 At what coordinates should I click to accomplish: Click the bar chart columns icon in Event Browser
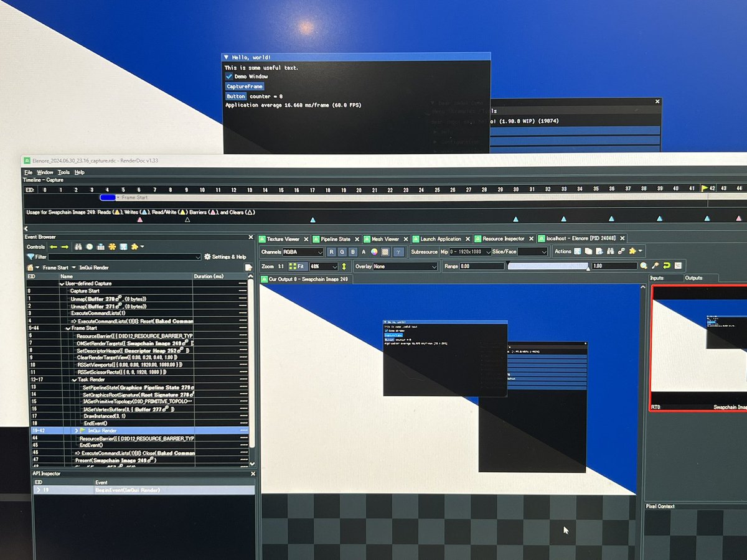point(101,247)
